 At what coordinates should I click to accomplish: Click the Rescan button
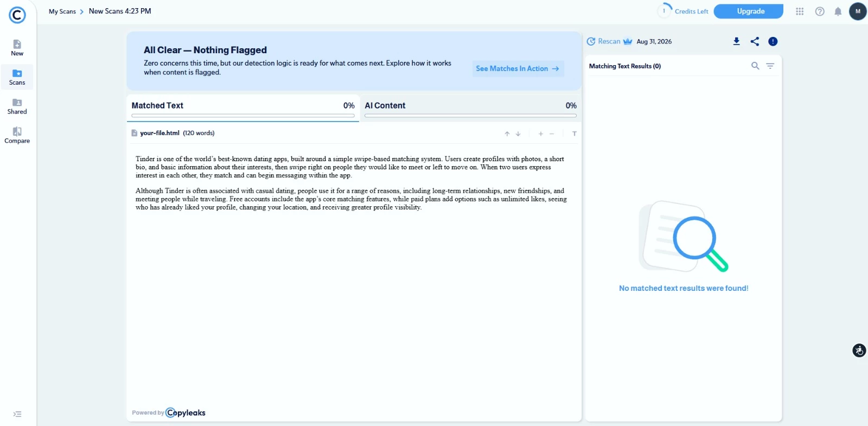(604, 41)
